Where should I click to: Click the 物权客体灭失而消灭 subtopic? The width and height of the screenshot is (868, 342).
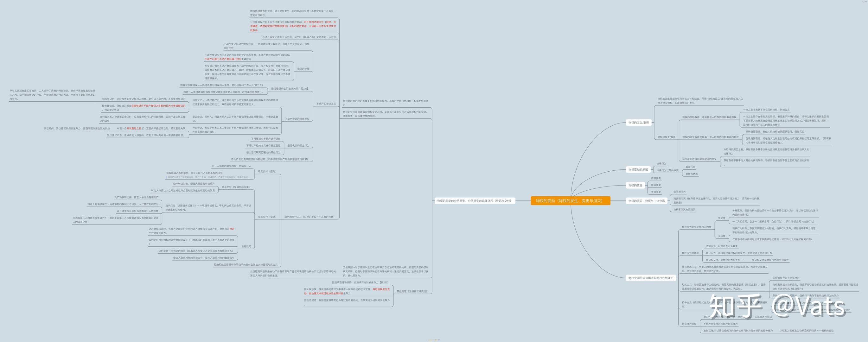pyautogui.click(x=684, y=210)
